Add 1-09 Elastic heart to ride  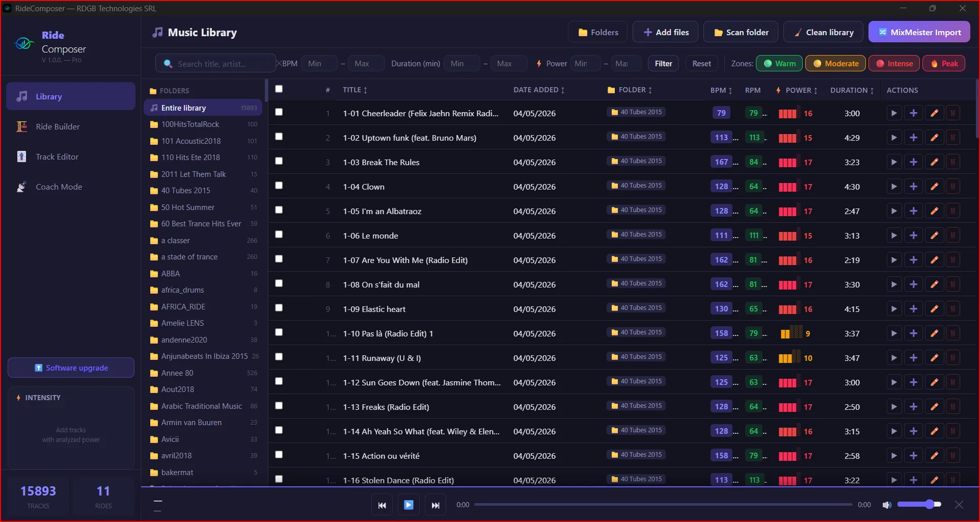coord(914,309)
